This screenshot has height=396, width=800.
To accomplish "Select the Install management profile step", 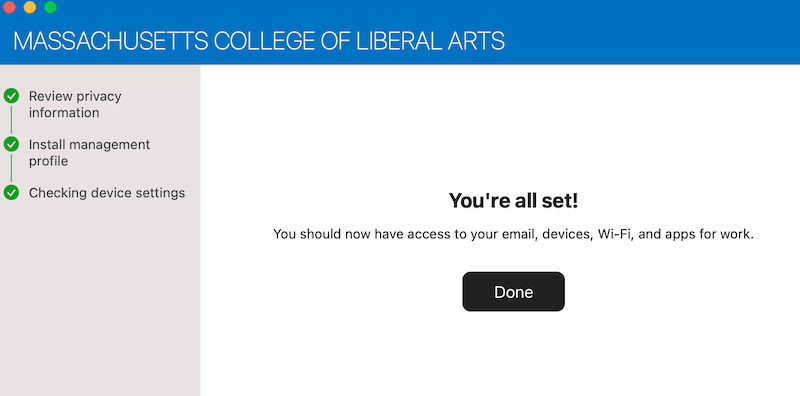I will (89, 153).
